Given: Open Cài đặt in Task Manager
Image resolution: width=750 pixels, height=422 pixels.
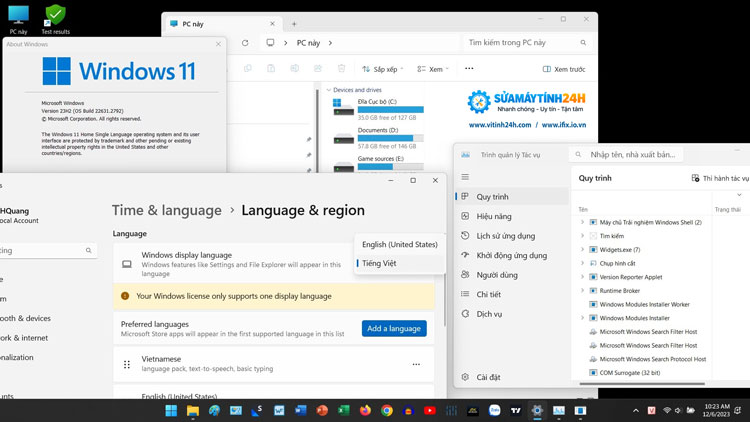Looking at the screenshot, I should [x=512, y=377].
